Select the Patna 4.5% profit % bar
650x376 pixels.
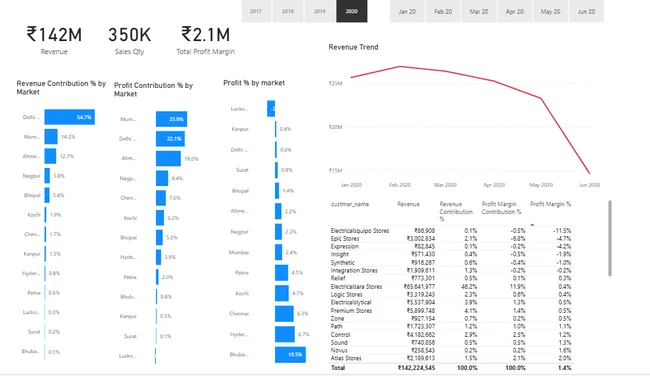[281, 272]
